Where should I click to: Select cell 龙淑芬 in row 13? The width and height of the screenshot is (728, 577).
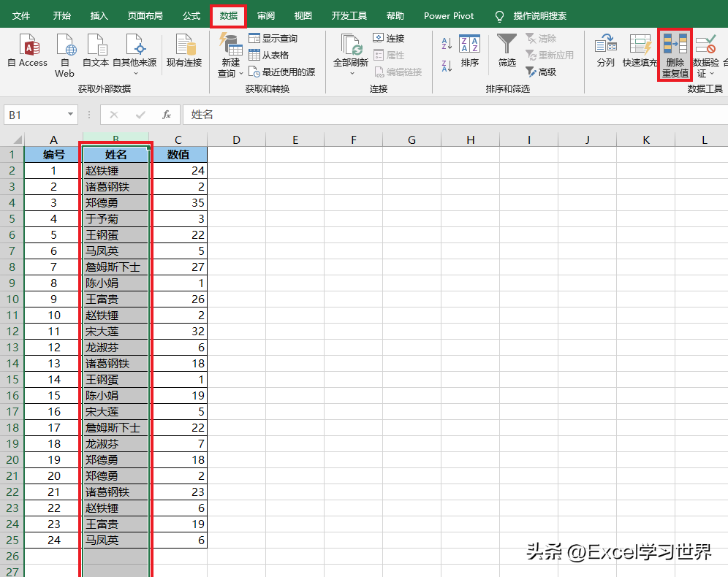click(x=115, y=348)
